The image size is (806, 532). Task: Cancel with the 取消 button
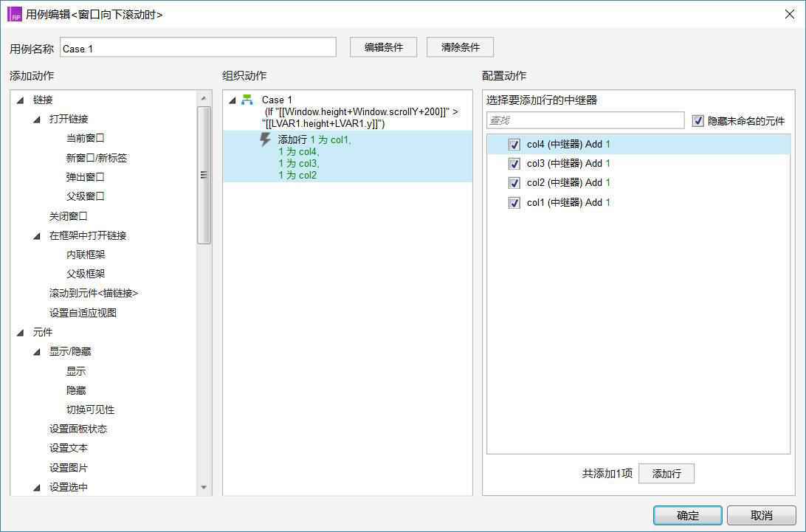coord(761,515)
